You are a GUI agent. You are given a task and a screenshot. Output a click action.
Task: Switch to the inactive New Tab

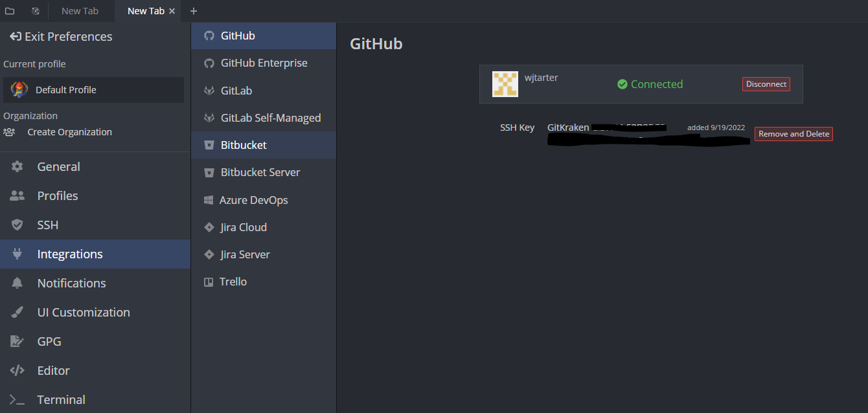(x=80, y=11)
